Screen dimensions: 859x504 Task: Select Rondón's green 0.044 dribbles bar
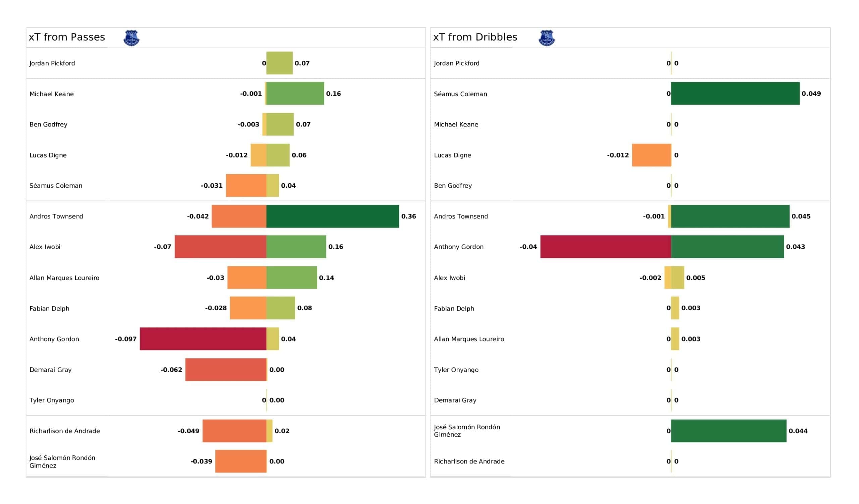tap(728, 431)
